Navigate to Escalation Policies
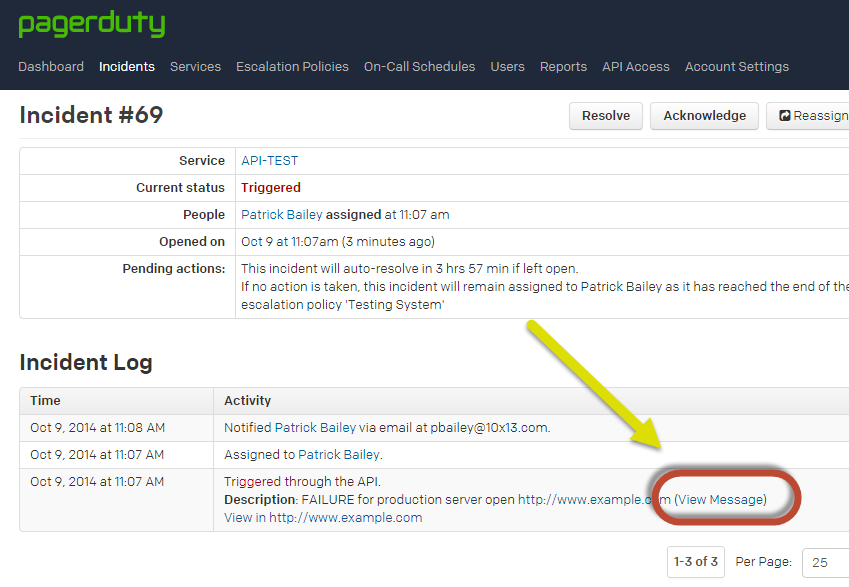 point(292,66)
